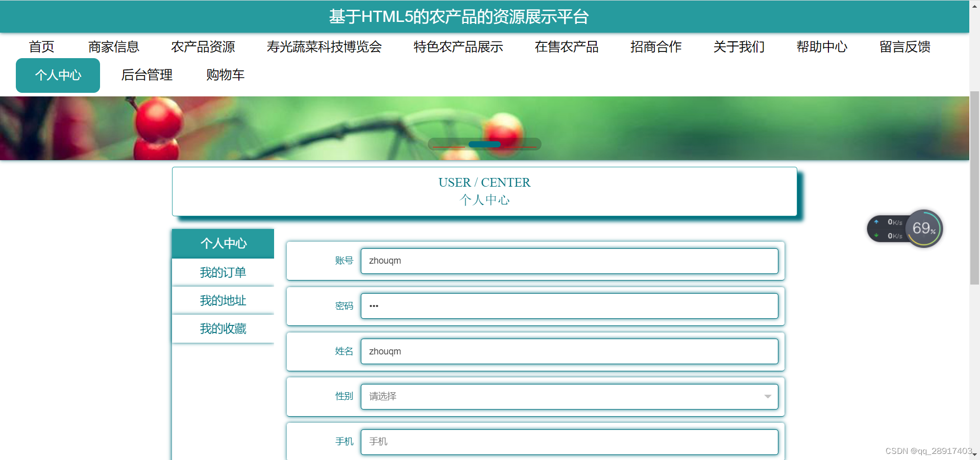Click the 手机 input field
980x460 pixels.
[x=569, y=442]
